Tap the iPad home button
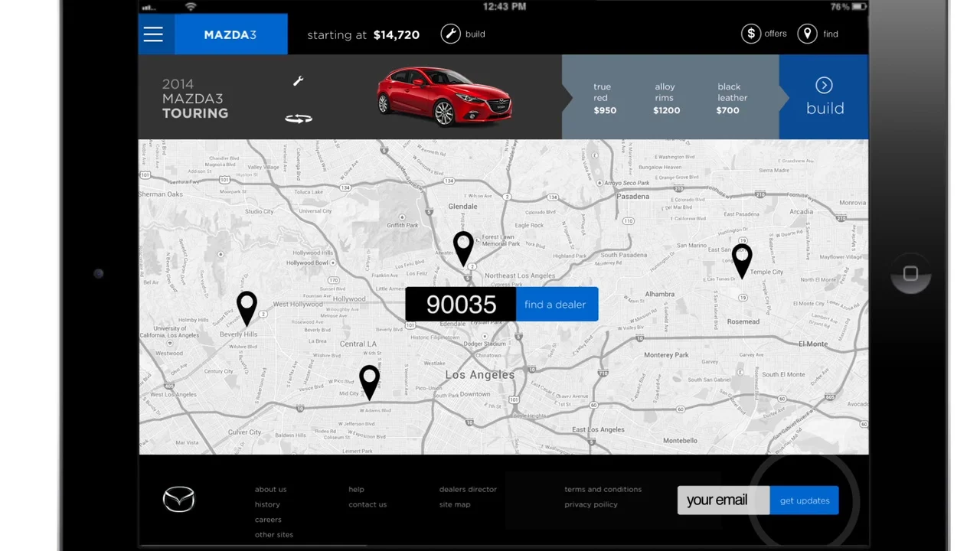The image size is (980, 551). (910, 274)
